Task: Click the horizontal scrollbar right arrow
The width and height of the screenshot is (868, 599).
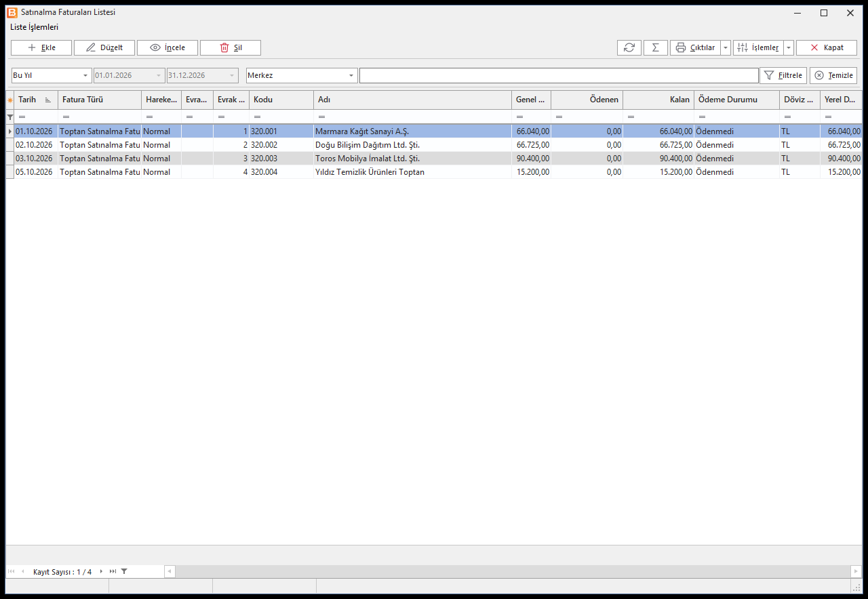Action: 856,571
